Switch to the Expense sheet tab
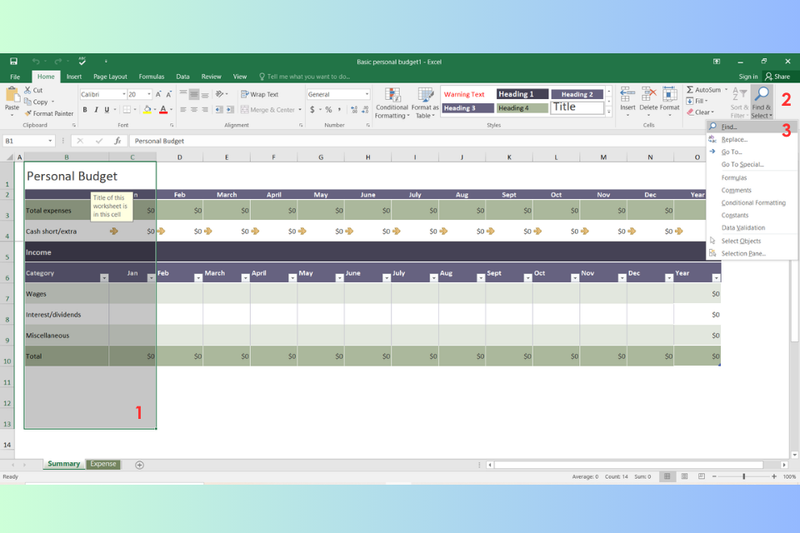Image resolution: width=800 pixels, height=533 pixels. 103,464
